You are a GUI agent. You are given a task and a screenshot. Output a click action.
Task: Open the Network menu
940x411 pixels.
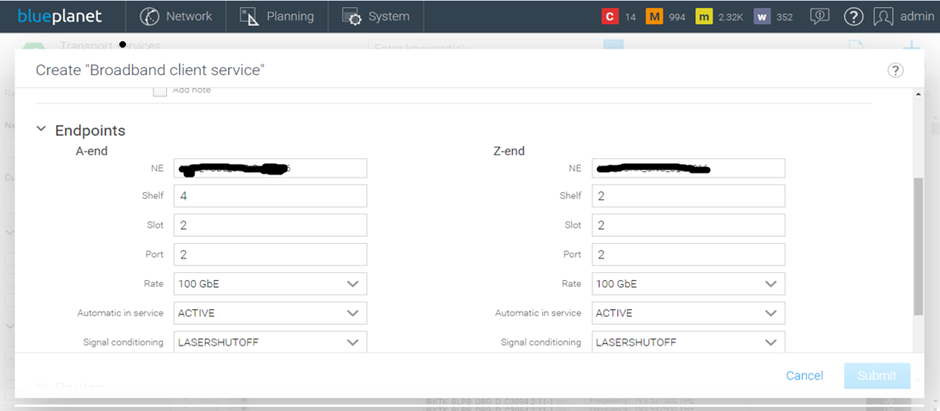[x=176, y=16]
